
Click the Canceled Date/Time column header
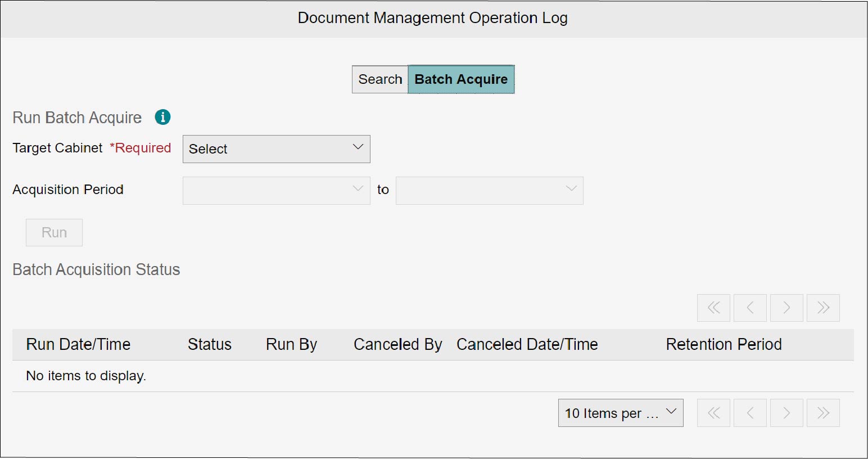coord(527,344)
